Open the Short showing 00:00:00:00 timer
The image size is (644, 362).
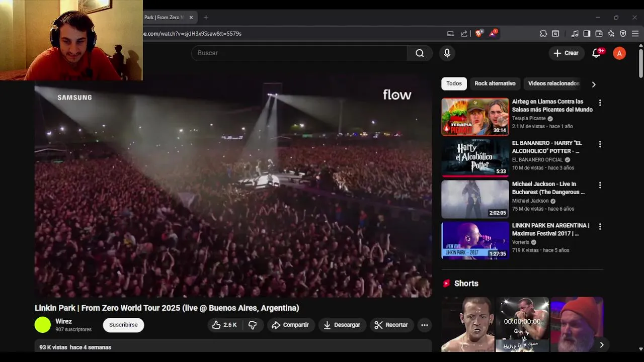tap(522, 324)
